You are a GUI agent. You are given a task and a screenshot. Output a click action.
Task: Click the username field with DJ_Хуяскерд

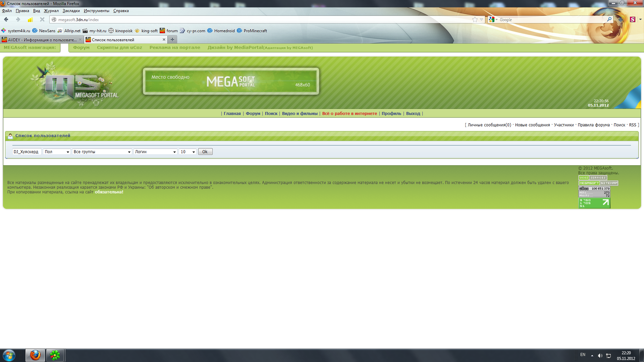26,152
